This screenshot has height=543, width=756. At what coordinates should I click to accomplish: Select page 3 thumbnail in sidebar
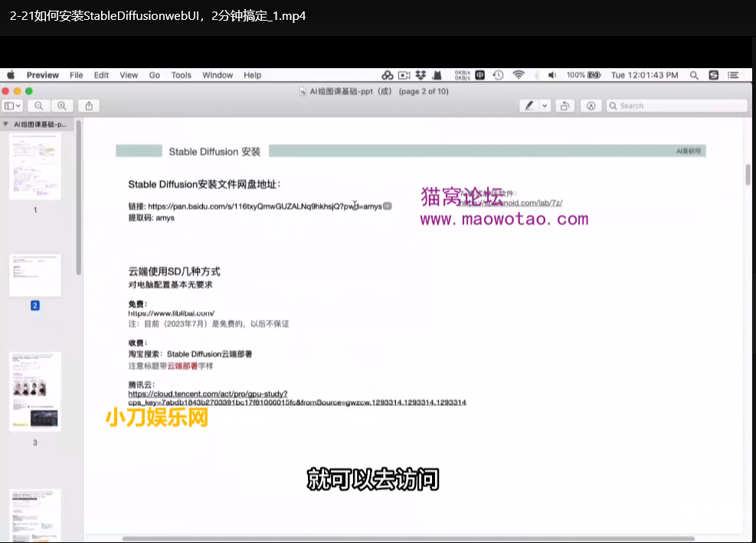point(34,391)
